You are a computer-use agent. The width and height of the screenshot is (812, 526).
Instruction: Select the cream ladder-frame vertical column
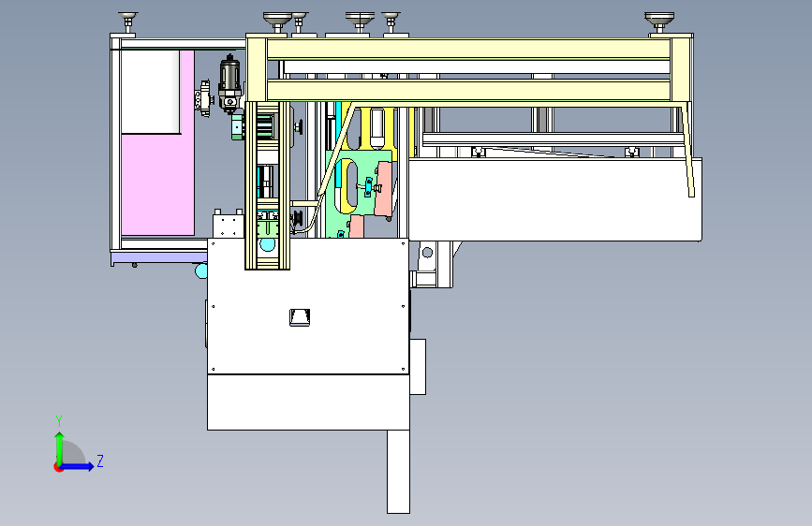point(267,185)
